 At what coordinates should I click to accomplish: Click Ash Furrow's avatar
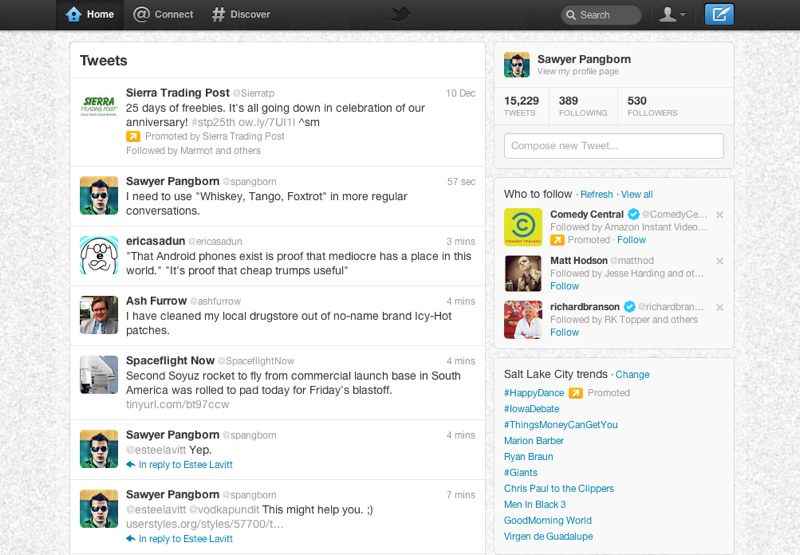(99, 315)
